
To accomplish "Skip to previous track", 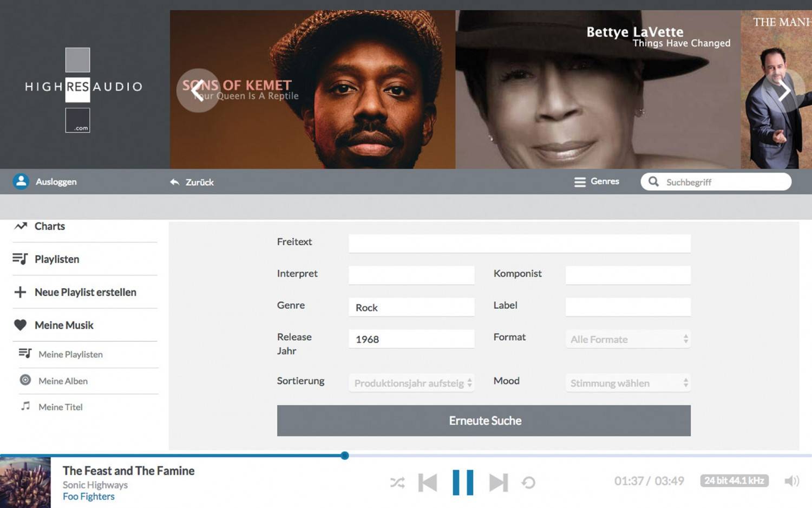I will coord(428,482).
